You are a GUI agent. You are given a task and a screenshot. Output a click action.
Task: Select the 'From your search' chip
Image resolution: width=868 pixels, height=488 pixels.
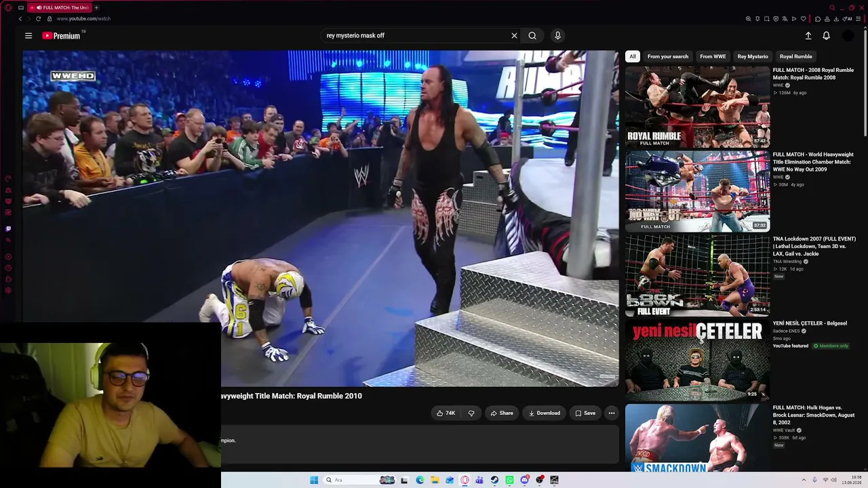(x=668, y=57)
